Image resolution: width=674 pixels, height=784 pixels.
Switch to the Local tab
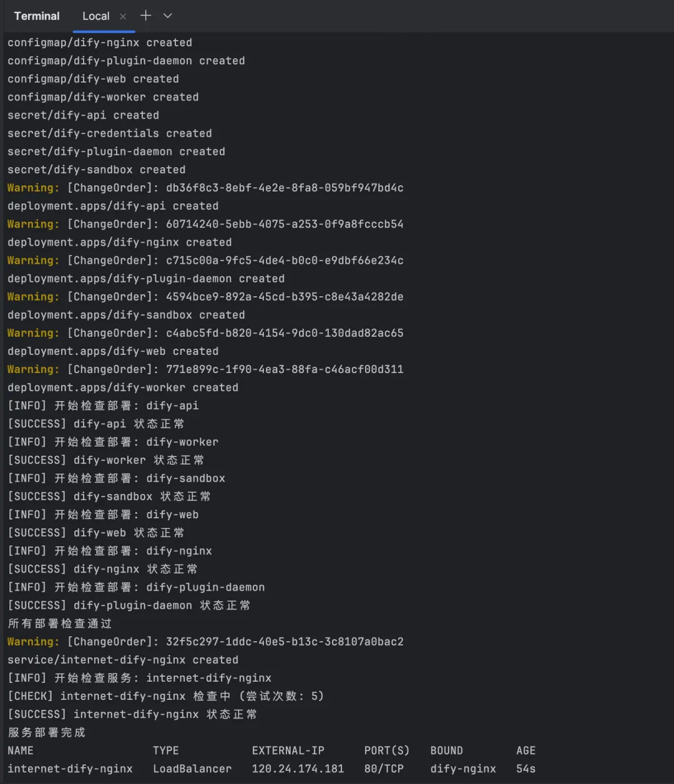95,16
